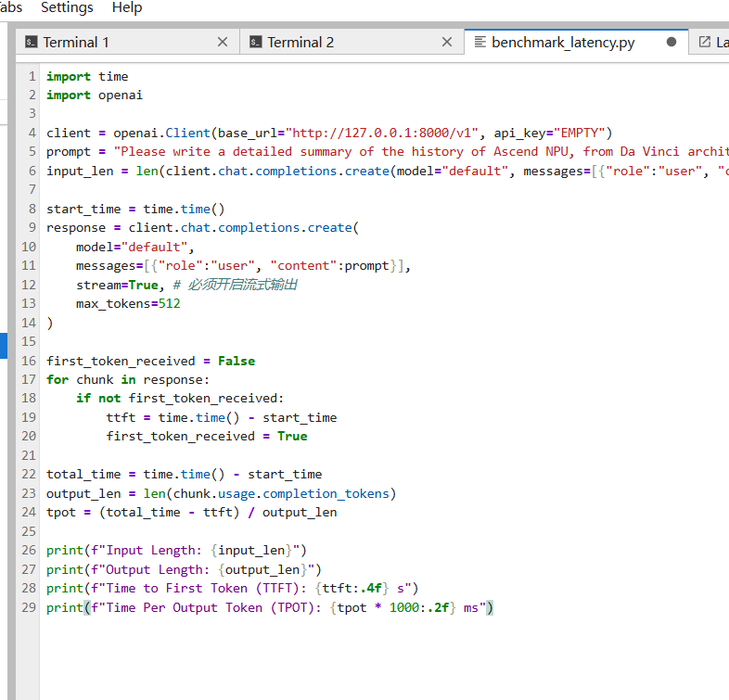Click 'for chunk in response:' line

pyautogui.click(x=128, y=380)
